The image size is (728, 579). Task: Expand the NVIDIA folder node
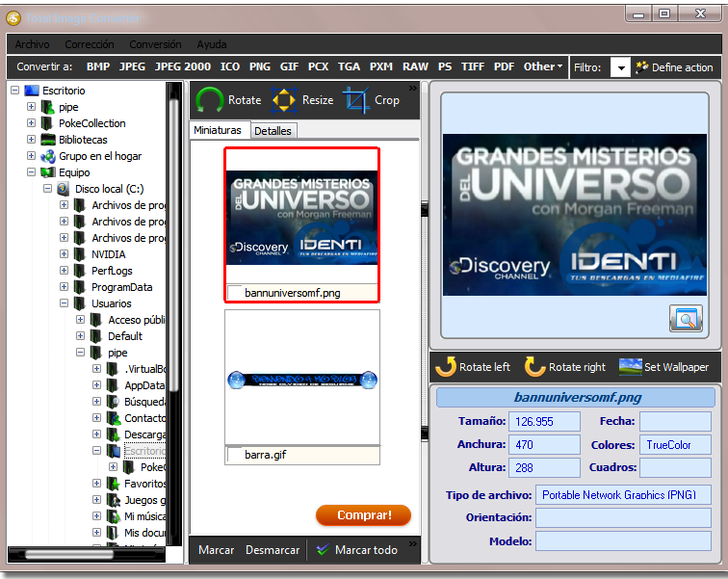[x=65, y=254]
